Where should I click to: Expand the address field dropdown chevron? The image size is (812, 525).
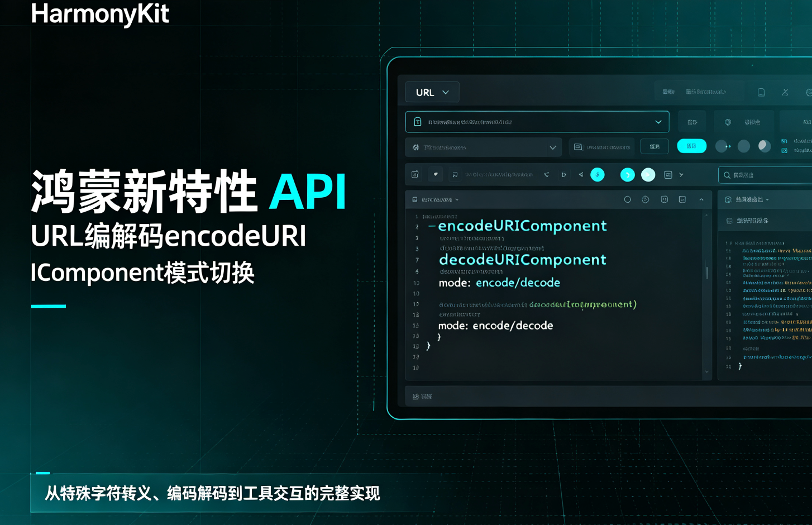click(x=658, y=122)
